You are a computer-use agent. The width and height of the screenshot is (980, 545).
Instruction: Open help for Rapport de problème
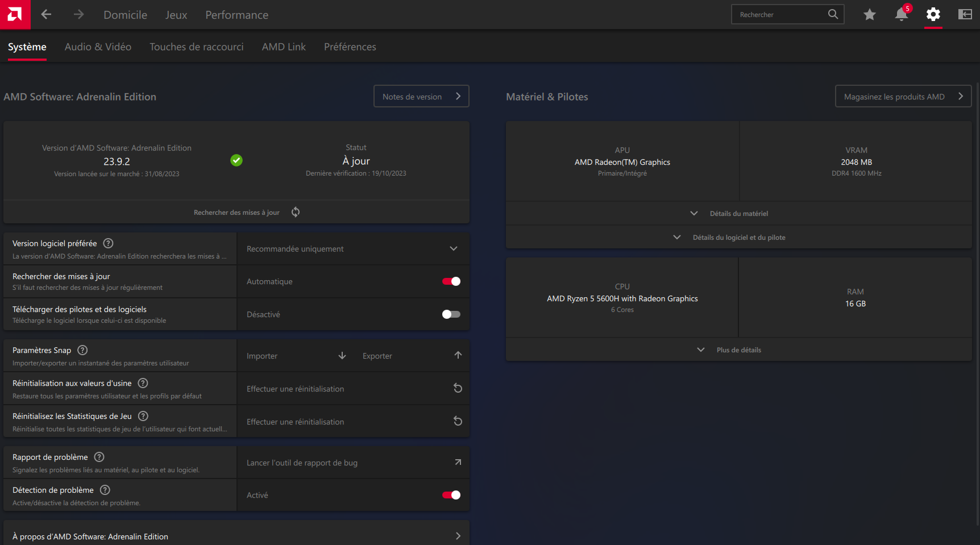click(99, 457)
